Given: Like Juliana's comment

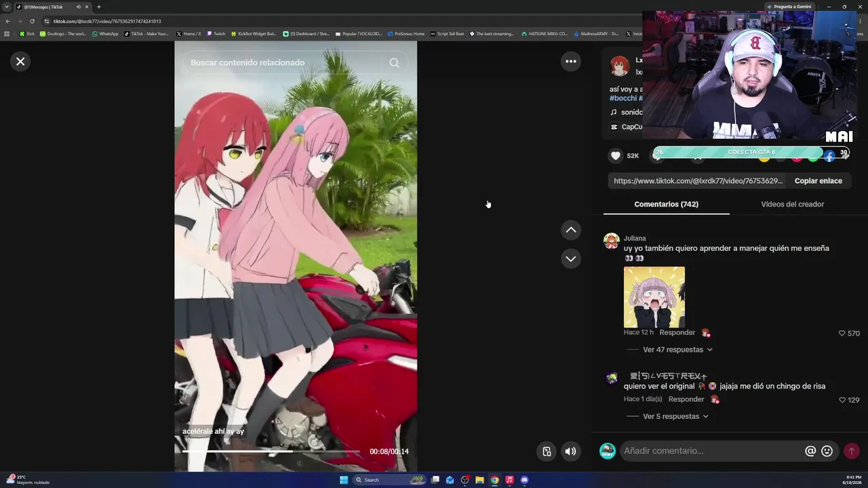Looking at the screenshot, I should click(842, 333).
